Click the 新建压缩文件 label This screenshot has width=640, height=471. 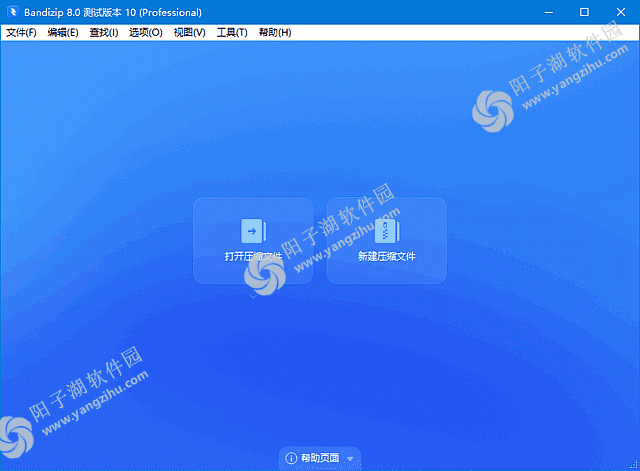(x=387, y=256)
